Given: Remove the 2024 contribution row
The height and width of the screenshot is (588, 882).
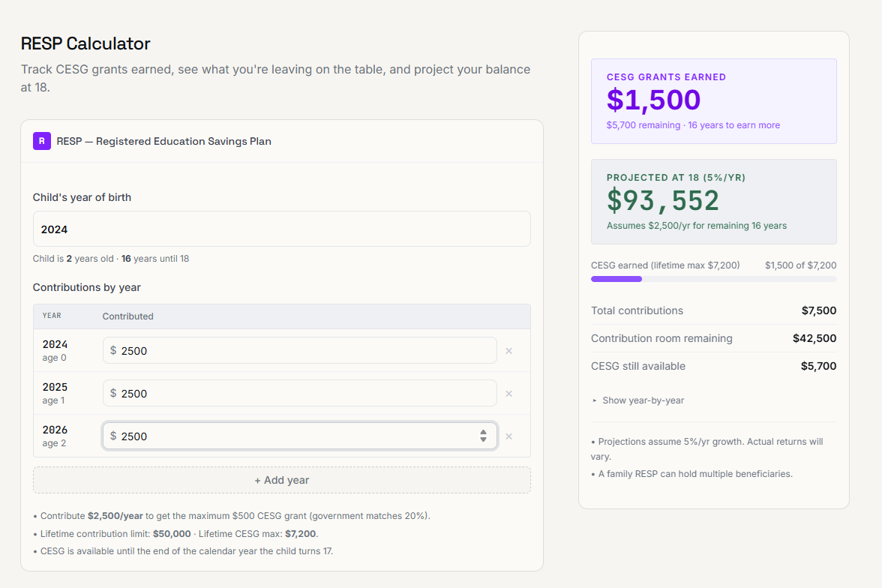Looking at the screenshot, I should pos(508,351).
